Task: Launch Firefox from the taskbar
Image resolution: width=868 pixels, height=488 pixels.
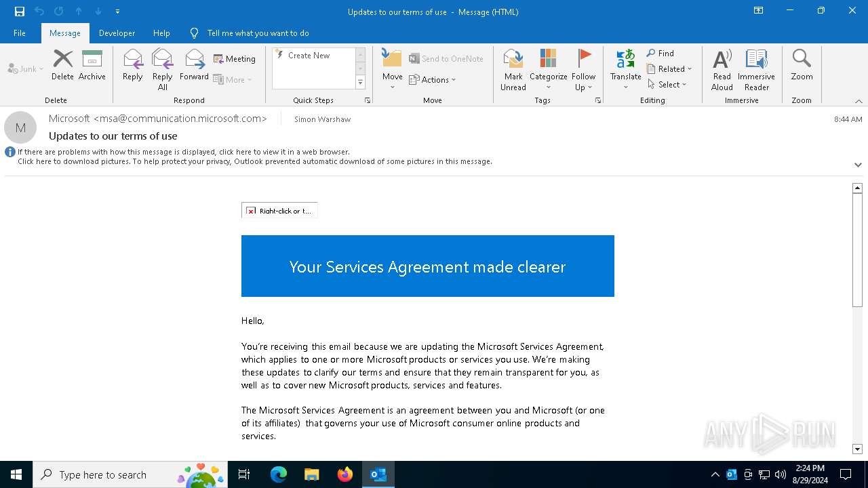Action: (x=345, y=474)
